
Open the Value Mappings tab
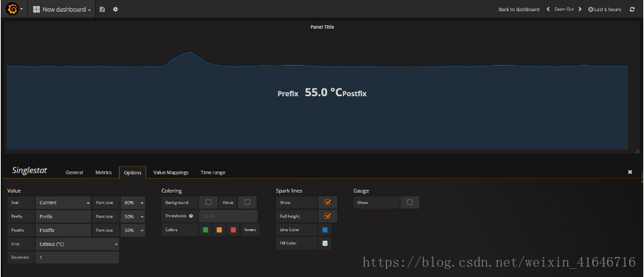171,173
